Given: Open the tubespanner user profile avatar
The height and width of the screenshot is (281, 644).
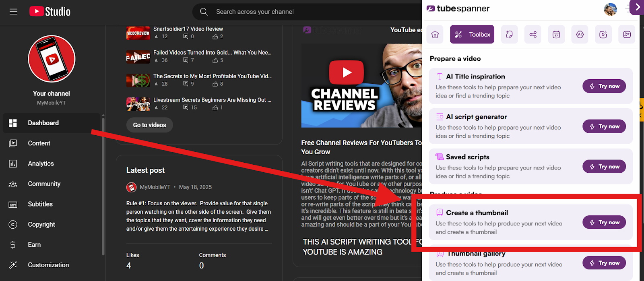Looking at the screenshot, I should pyautogui.click(x=610, y=9).
